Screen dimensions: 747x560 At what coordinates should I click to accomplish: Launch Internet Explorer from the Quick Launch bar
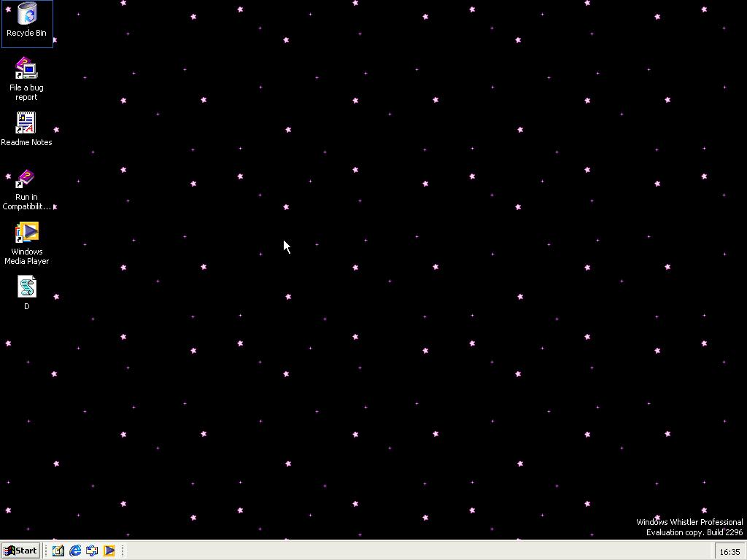pyautogui.click(x=75, y=551)
